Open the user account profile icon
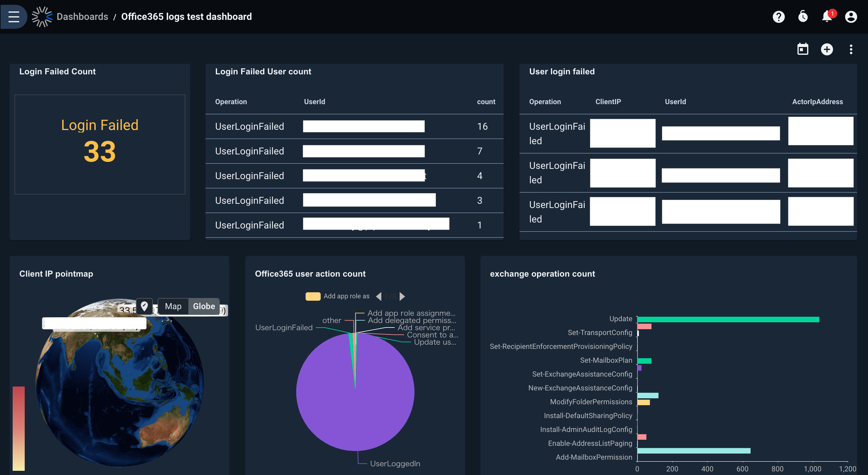868x475 pixels. (x=851, y=17)
